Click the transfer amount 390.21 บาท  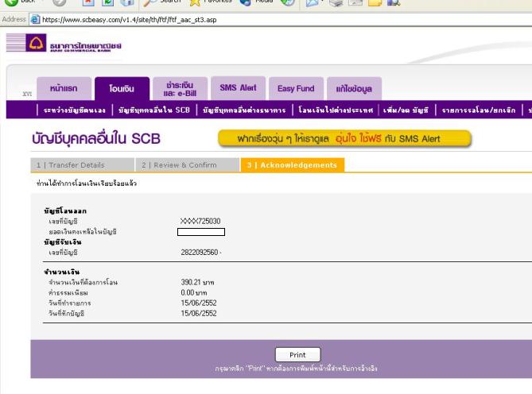(x=197, y=282)
